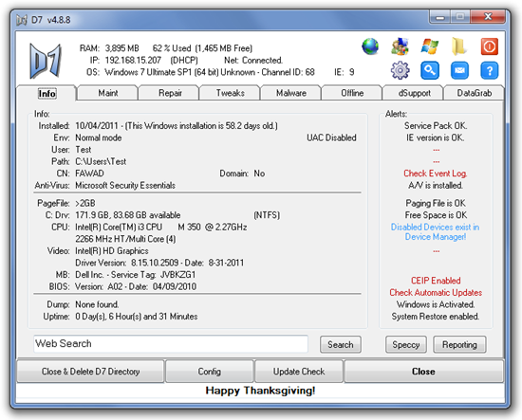The image size is (522, 420).
Task: Click the Check Event Log alert
Action: pyautogui.click(x=436, y=173)
